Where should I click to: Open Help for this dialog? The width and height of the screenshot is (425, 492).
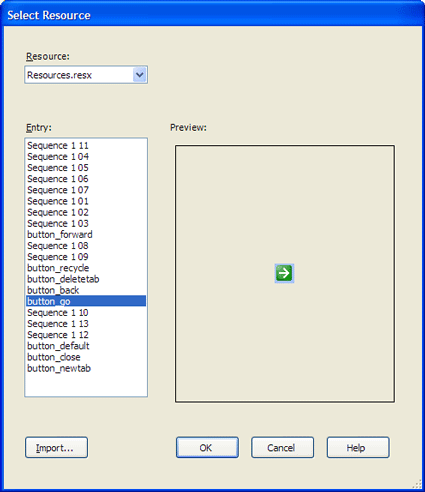(x=358, y=447)
